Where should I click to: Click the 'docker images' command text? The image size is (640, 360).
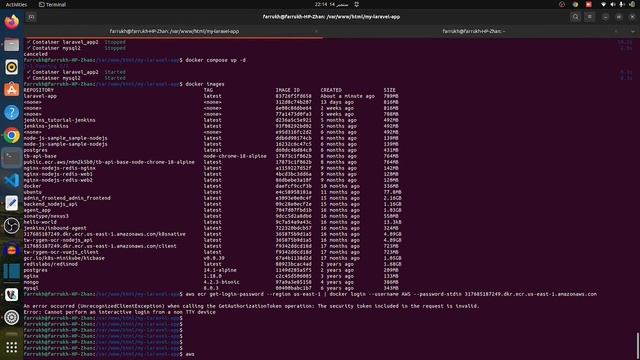point(205,84)
